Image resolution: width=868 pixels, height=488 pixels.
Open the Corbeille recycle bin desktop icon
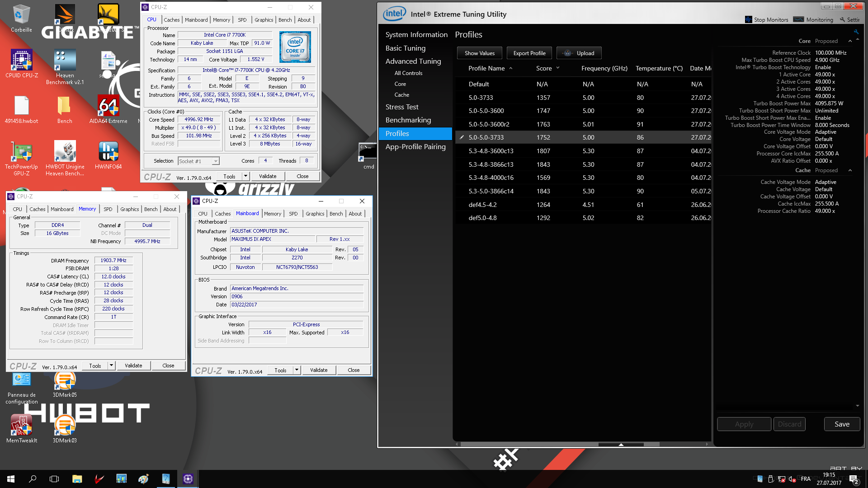click(x=21, y=19)
